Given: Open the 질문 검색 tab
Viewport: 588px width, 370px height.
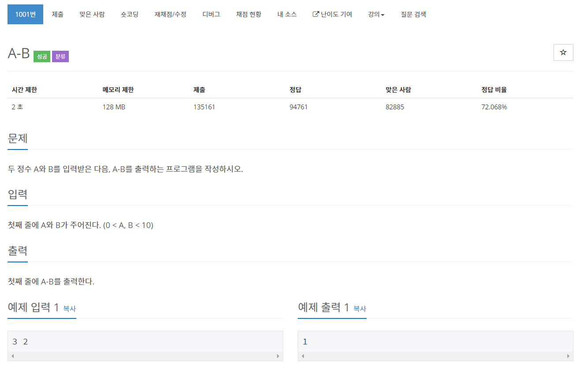Looking at the screenshot, I should [413, 14].
